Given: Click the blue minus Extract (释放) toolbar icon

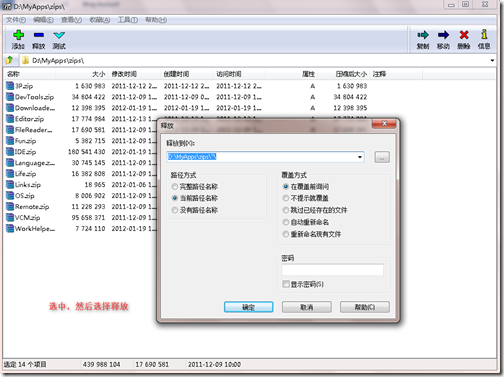Looking at the screenshot, I should [x=39, y=35].
